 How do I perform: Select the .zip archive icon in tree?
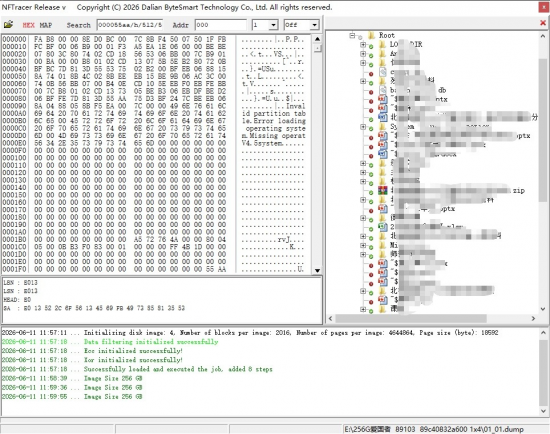383,191
